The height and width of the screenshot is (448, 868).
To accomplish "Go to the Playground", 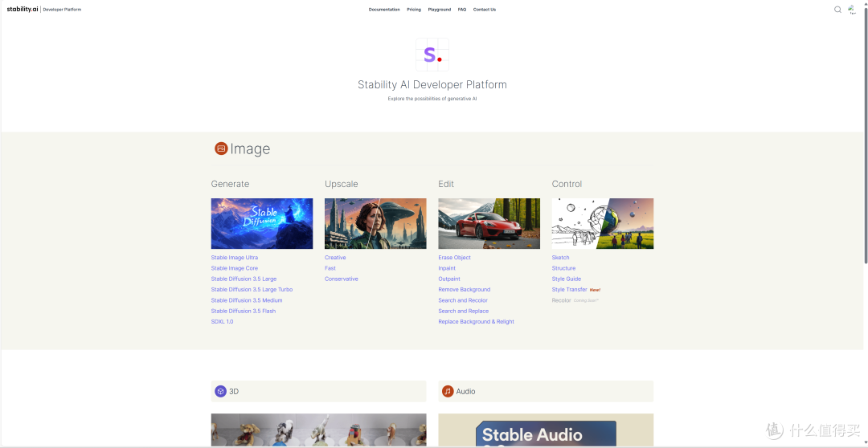I will [x=440, y=10].
